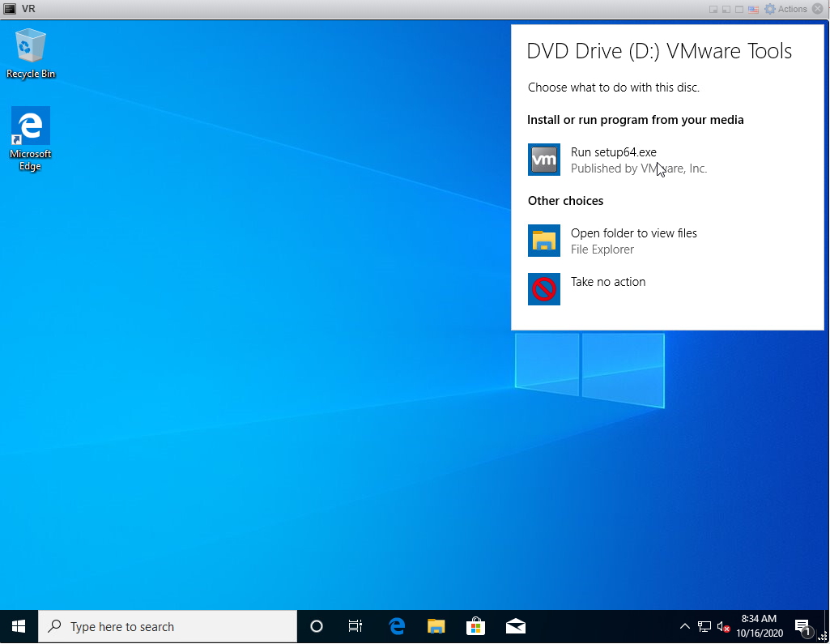830x644 pixels.
Task: Click the VMware vm installer icon
Action: pos(543,160)
